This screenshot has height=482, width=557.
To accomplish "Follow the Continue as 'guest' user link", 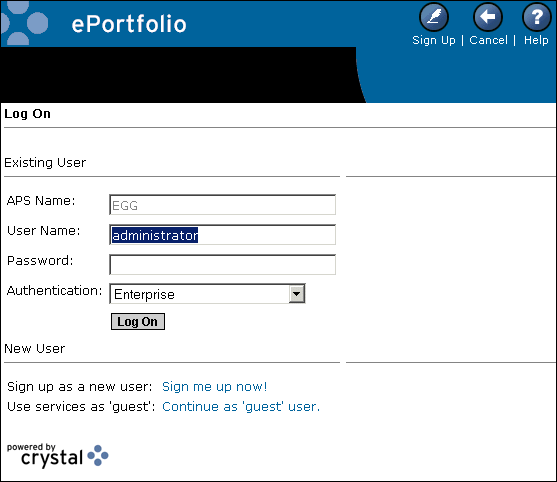I will tap(241, 407).
